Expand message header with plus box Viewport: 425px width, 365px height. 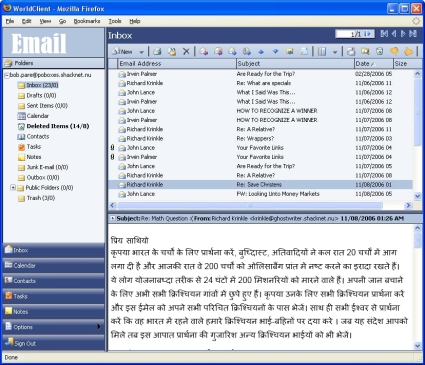pyautogui.click(x=113, y=218)
